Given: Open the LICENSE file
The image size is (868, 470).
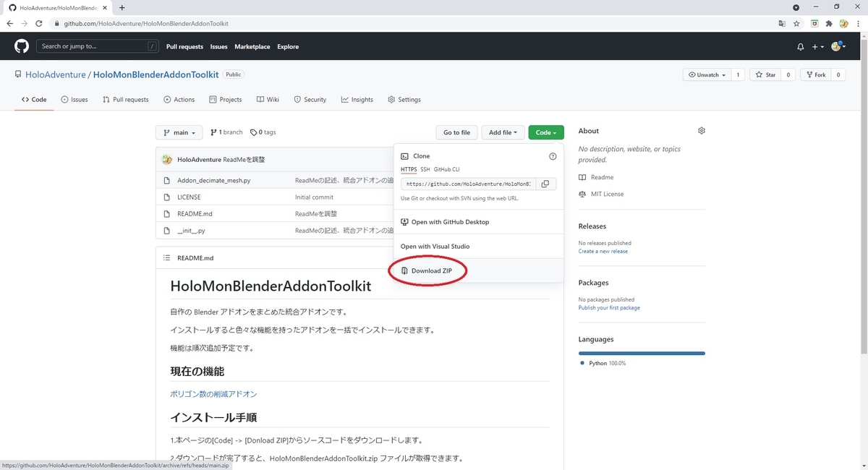Looking at the screenshot, I should pos(189,197).
